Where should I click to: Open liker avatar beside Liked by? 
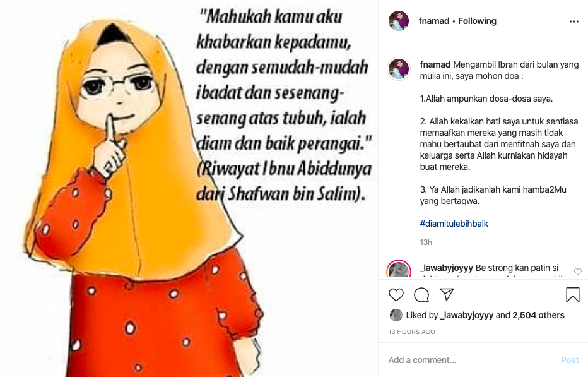click(396, 315)
